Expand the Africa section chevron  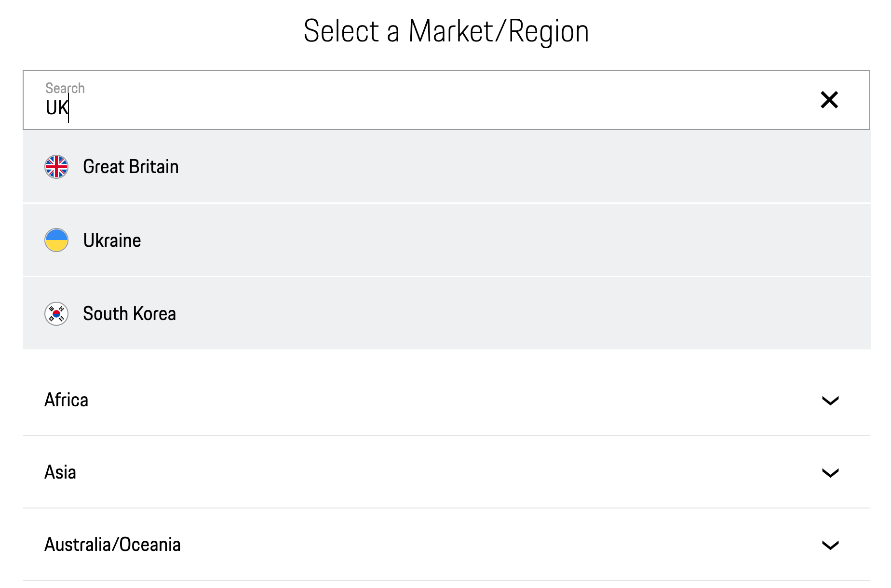pos(830,401)
